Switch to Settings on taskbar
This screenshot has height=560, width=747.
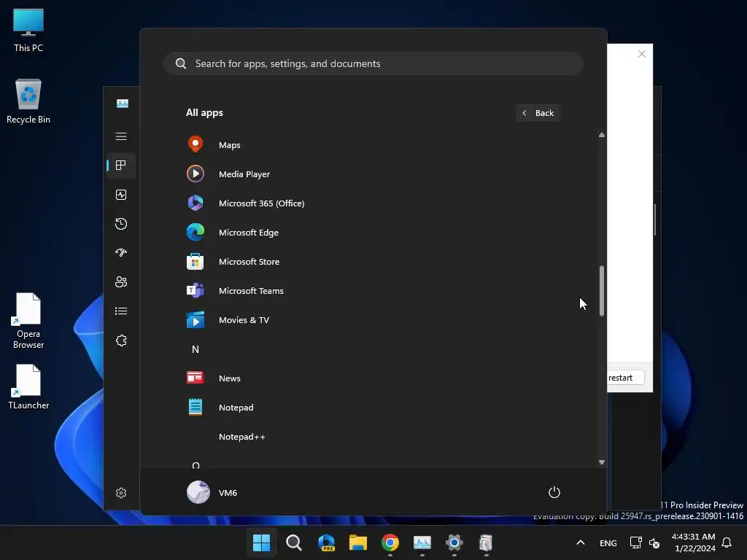454,542
